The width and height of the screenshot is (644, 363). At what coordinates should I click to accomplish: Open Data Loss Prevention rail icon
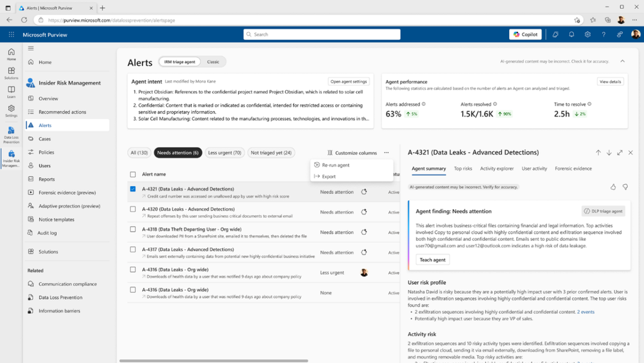tap(11, 135)
